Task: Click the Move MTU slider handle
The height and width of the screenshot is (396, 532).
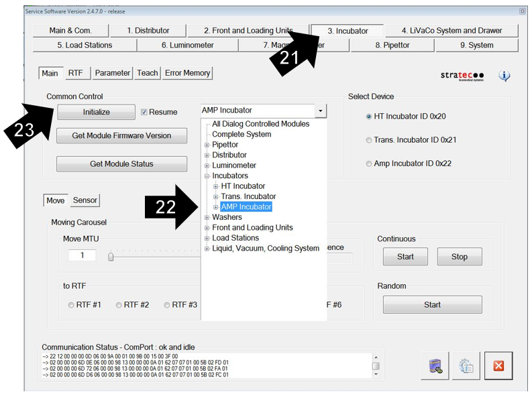Action: click(x=111, y=256)
